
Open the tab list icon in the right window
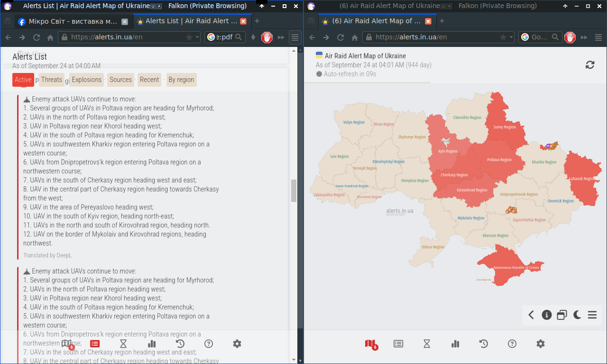pyautogui.click(x=311, y=21)
